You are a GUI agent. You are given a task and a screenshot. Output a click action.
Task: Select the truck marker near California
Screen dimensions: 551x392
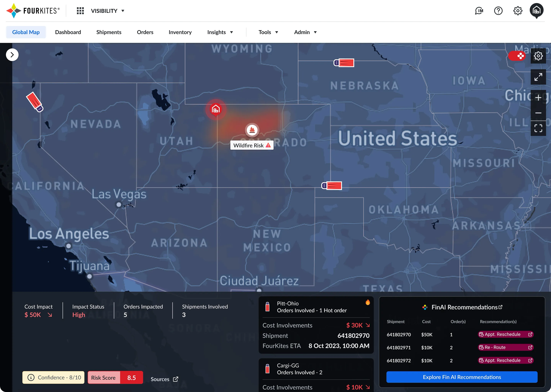point(35,102)
